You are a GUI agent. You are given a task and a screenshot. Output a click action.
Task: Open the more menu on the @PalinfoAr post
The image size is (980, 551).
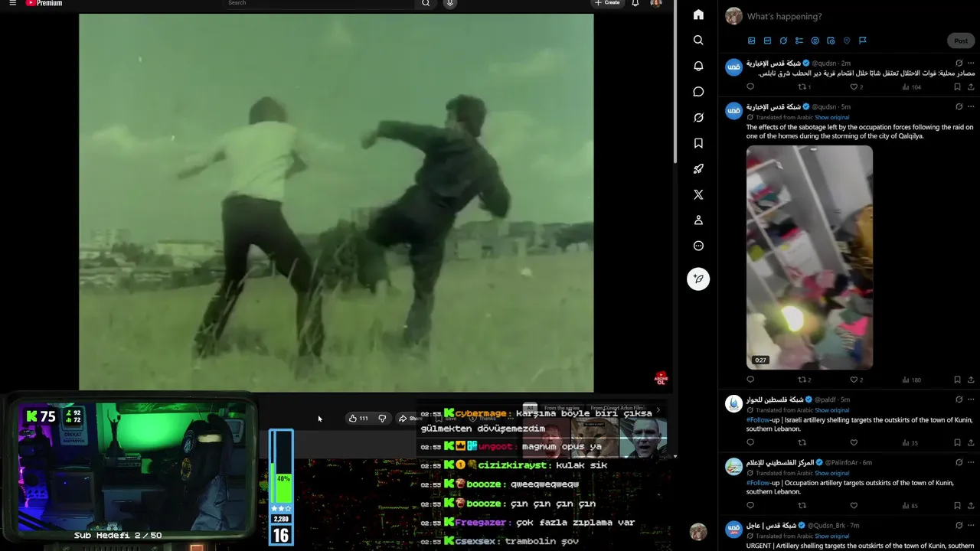tap(972, 462)
